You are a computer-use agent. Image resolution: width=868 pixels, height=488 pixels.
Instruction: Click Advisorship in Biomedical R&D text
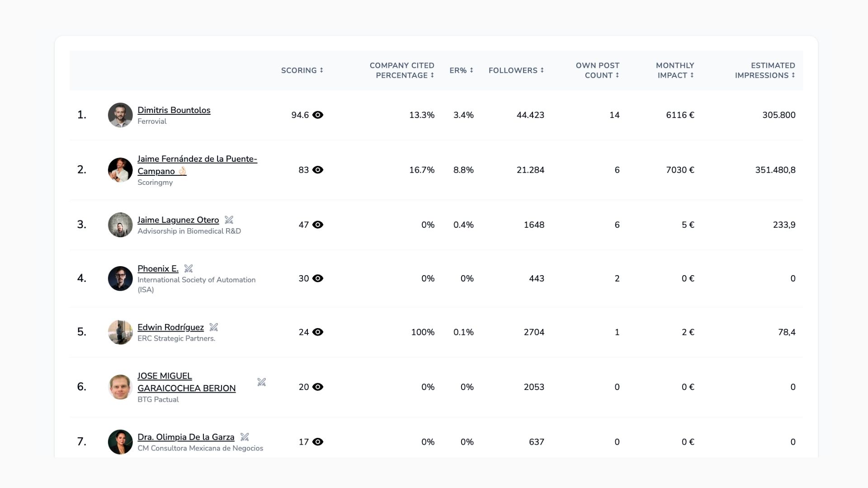click(189, 231)
